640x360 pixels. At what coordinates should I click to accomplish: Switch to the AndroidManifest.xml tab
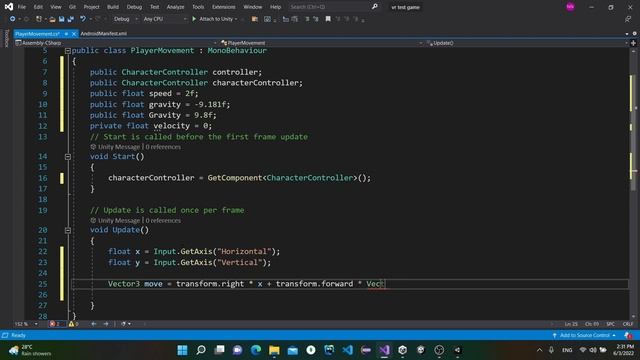(x=104, y=33)
